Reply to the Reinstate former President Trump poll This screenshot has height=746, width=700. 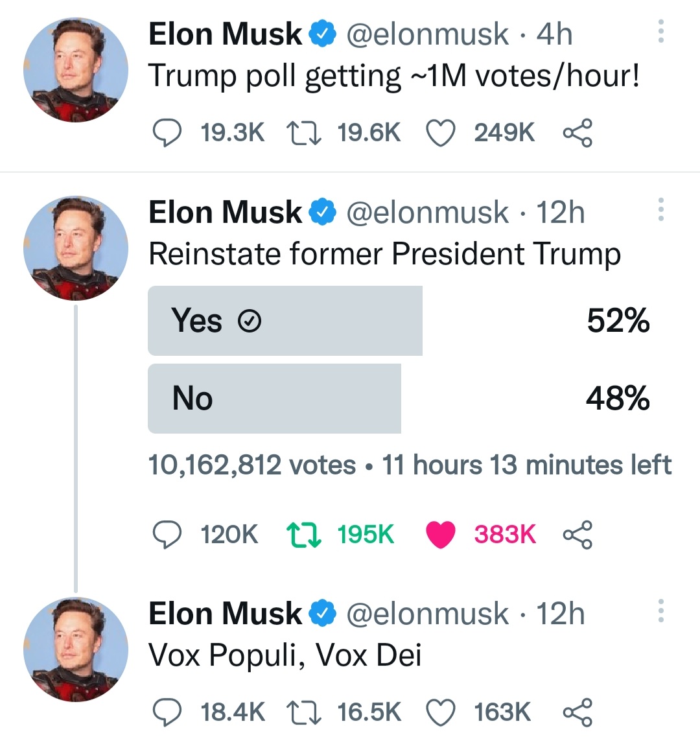167,534
